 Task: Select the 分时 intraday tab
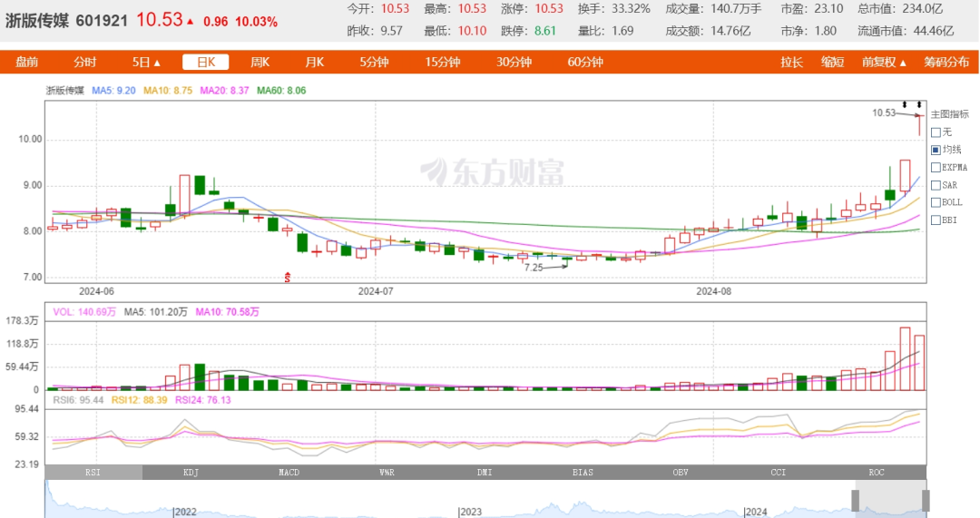tap(85, 63)
